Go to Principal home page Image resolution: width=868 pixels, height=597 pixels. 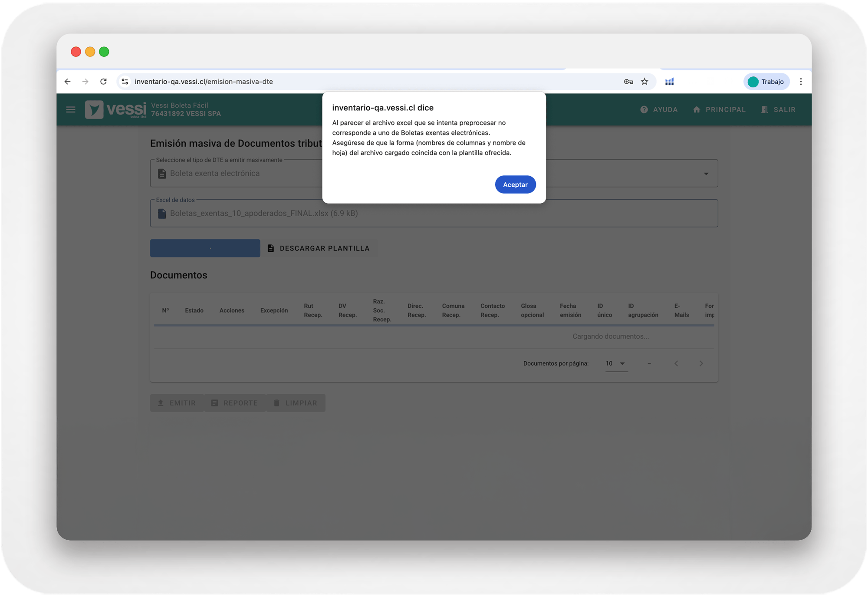click(719, 109)
